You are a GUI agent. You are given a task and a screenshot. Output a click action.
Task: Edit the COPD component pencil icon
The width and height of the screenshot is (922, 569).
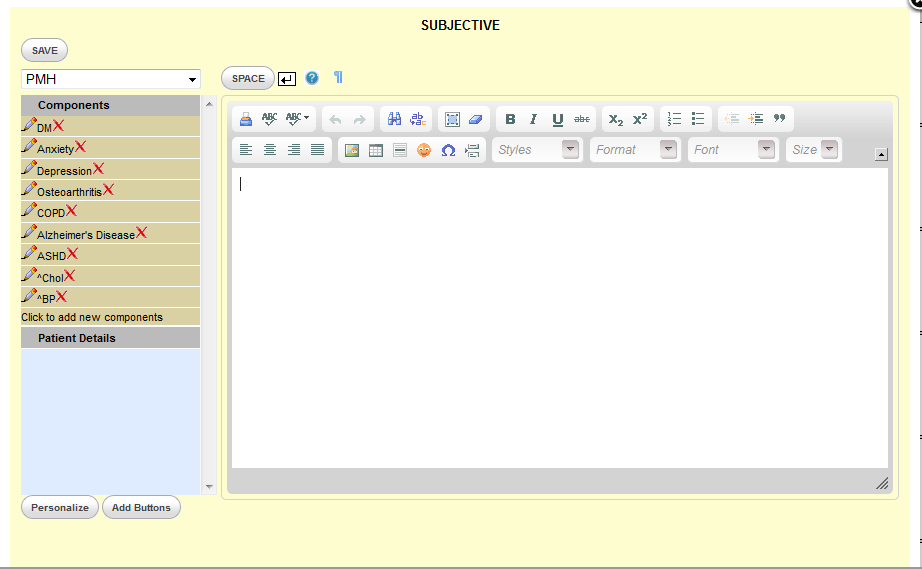29,210
